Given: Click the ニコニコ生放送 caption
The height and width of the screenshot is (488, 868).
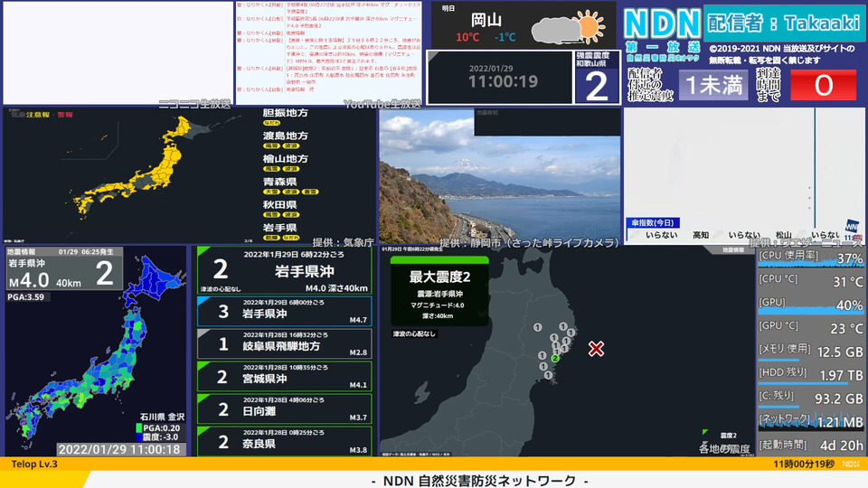Looking at the screenshot, I should coord(194,103).
